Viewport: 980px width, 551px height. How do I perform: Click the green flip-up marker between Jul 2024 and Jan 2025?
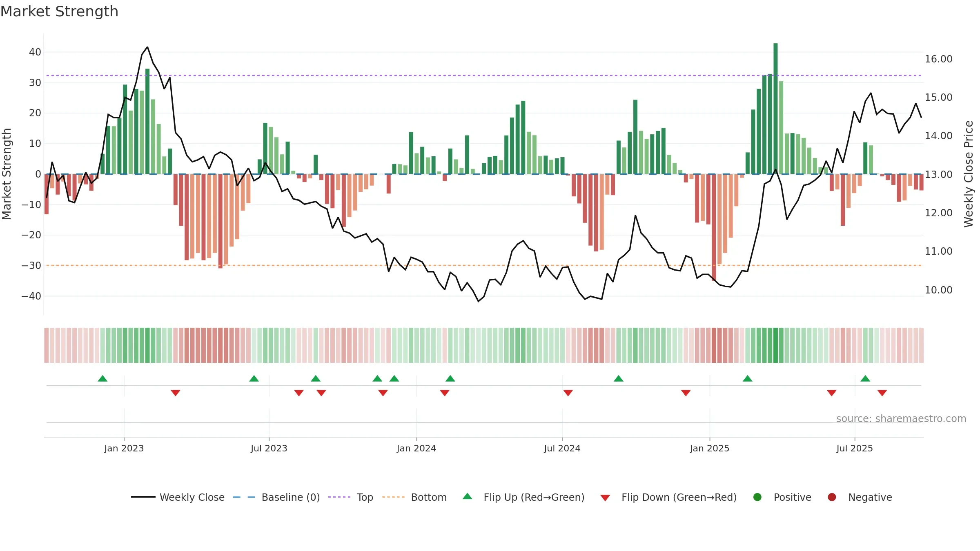click(x=619, y=378)
